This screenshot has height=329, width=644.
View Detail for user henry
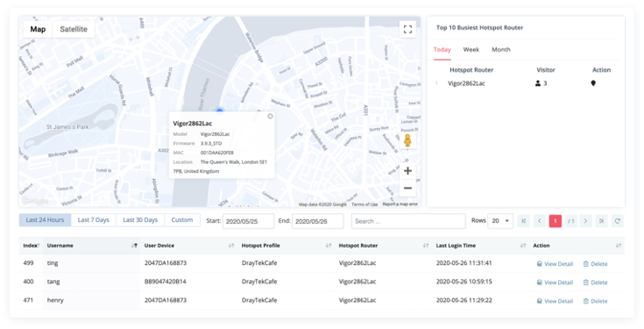click(x=555, y=301)
